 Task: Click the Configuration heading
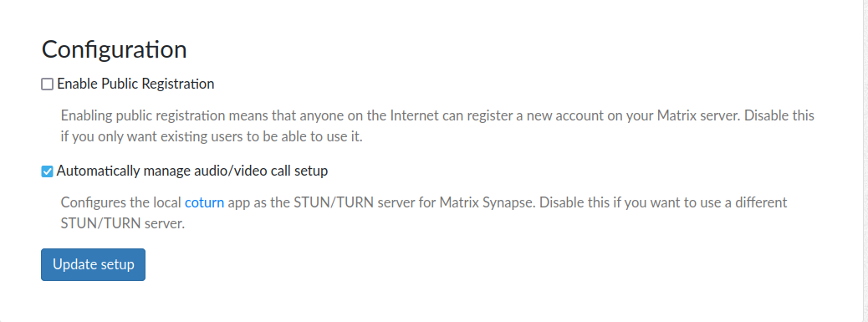[x=114, y=50]
